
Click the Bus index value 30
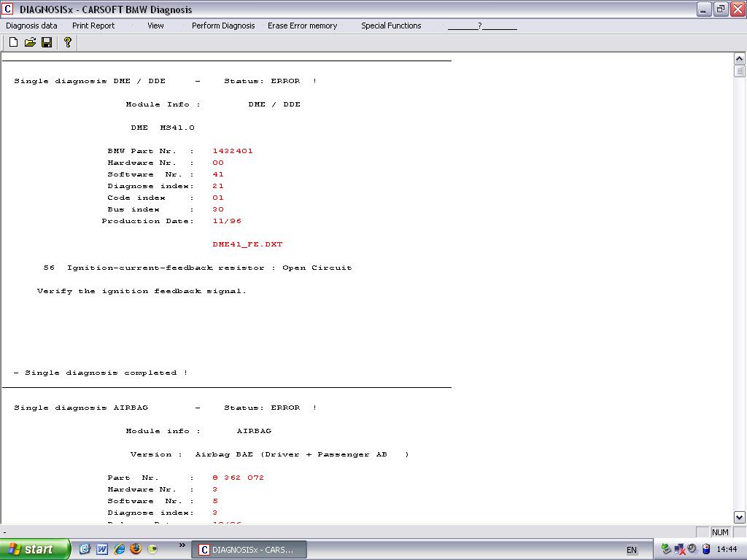(x=218, y=209)
